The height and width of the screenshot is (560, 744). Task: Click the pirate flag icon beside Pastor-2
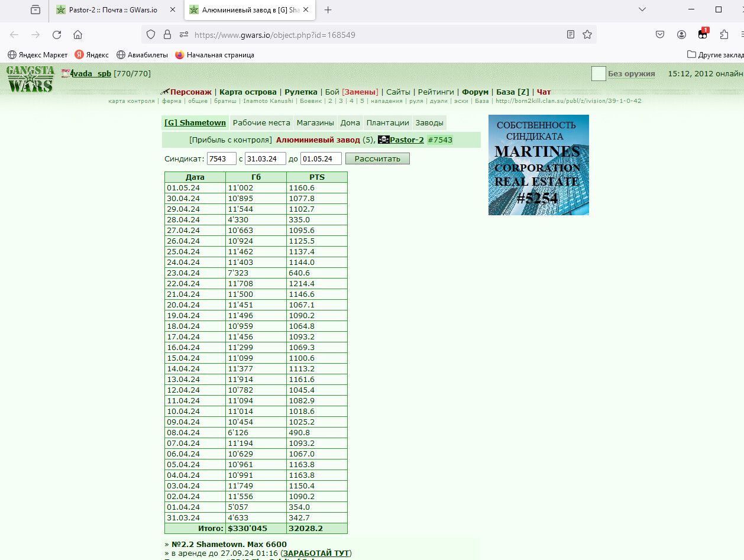tap(383, 140)
